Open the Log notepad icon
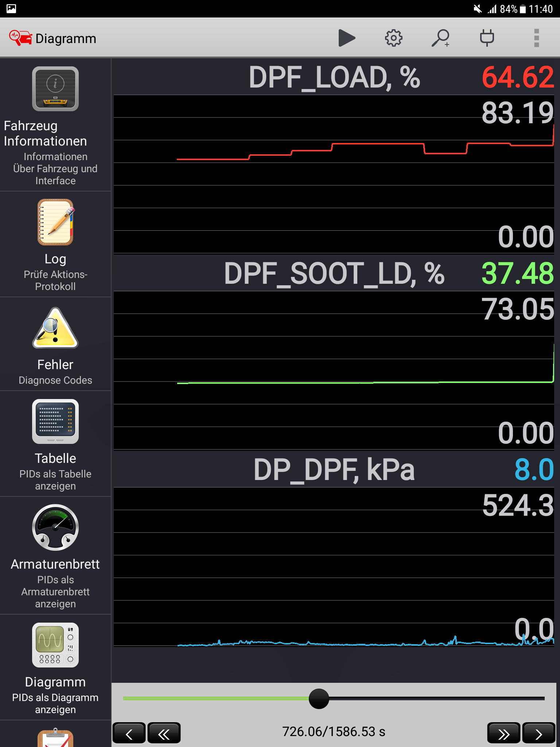The width and height of the screenshot is (560, 747). pos(55,222)
